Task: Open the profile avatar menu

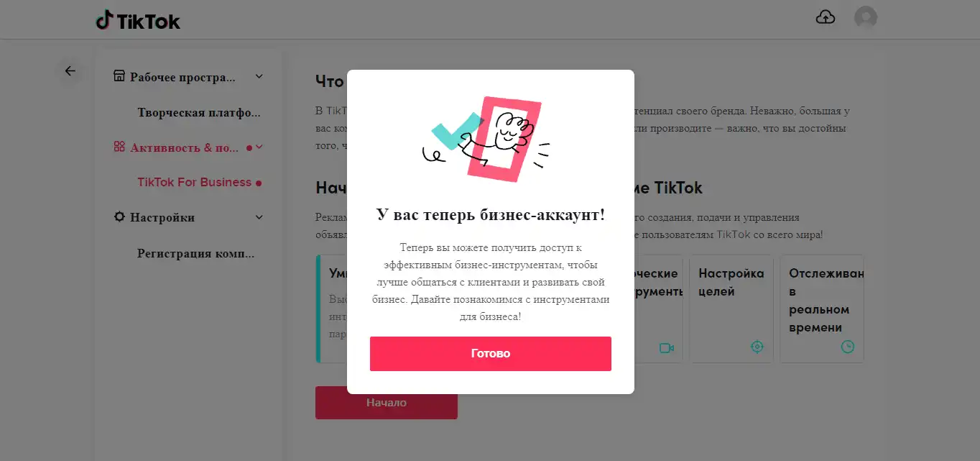Action: (x=865, y=17)
